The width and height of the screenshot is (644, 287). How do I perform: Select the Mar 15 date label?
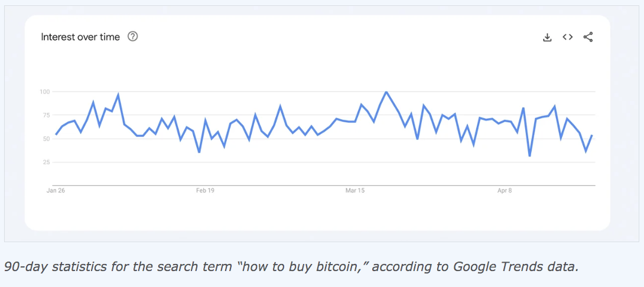[x=355, y=191]
